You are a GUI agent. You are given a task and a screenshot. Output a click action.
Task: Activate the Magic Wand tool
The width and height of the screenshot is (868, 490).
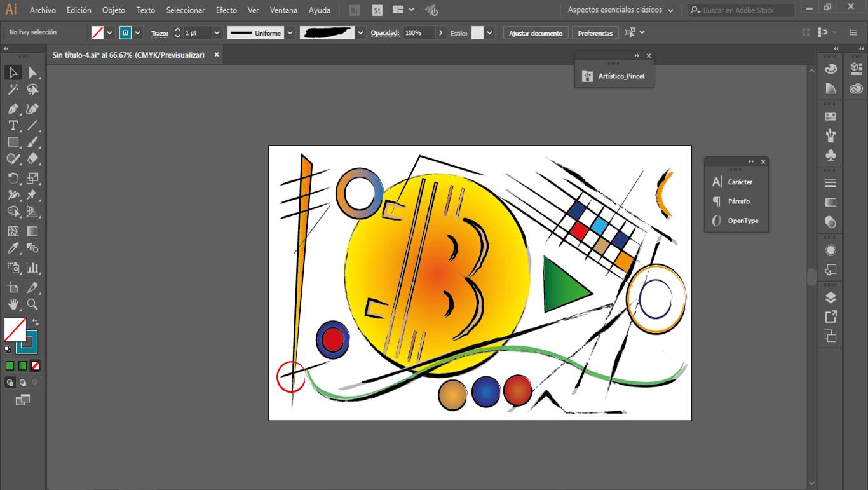(13, 90)
